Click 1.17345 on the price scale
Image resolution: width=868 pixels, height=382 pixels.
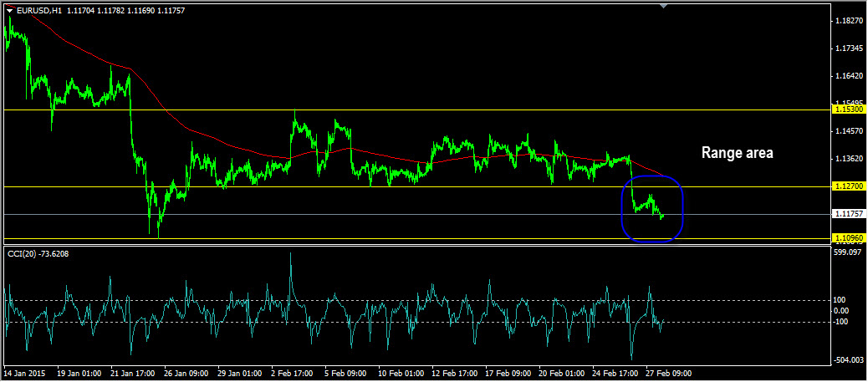click(849, 48)
